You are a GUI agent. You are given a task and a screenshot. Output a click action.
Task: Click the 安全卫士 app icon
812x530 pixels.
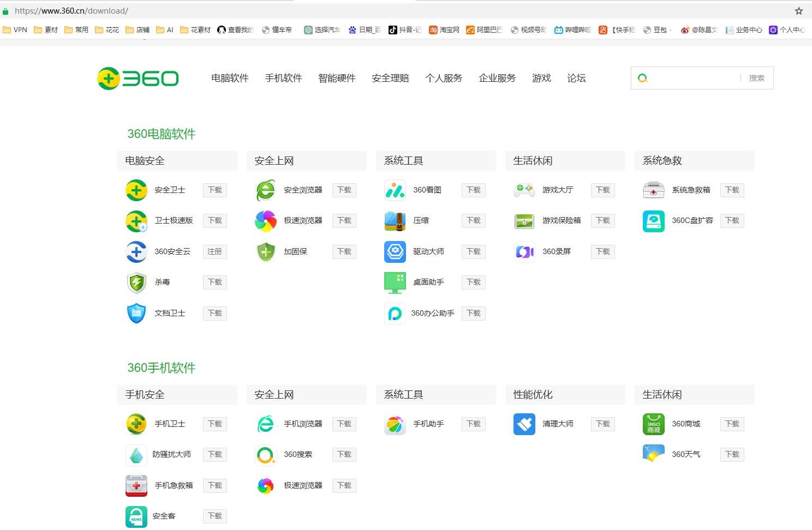tap(136, 190)
